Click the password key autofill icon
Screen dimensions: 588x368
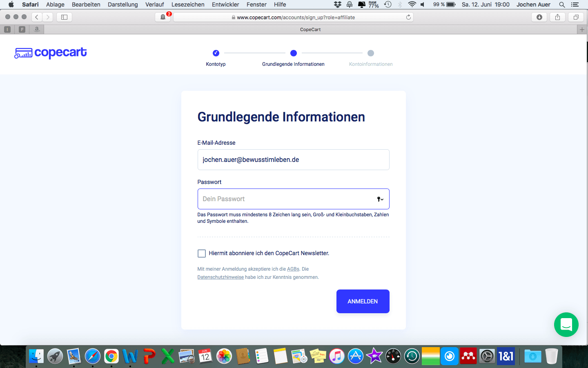tap(380, 199)
